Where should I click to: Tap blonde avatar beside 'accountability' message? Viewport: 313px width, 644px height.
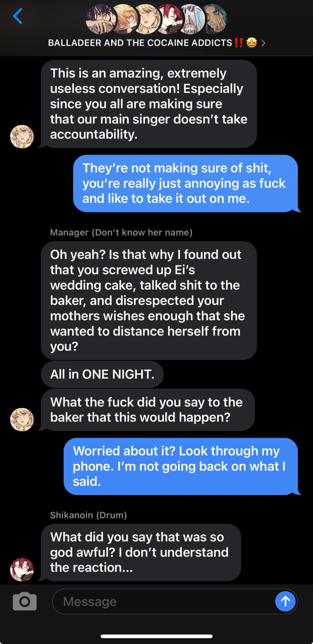click(x=22, y=137)
